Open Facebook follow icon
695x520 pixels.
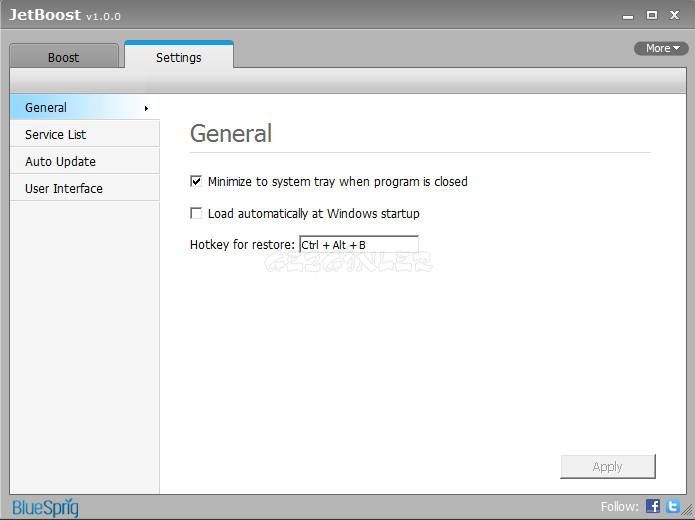pos(653,506)
